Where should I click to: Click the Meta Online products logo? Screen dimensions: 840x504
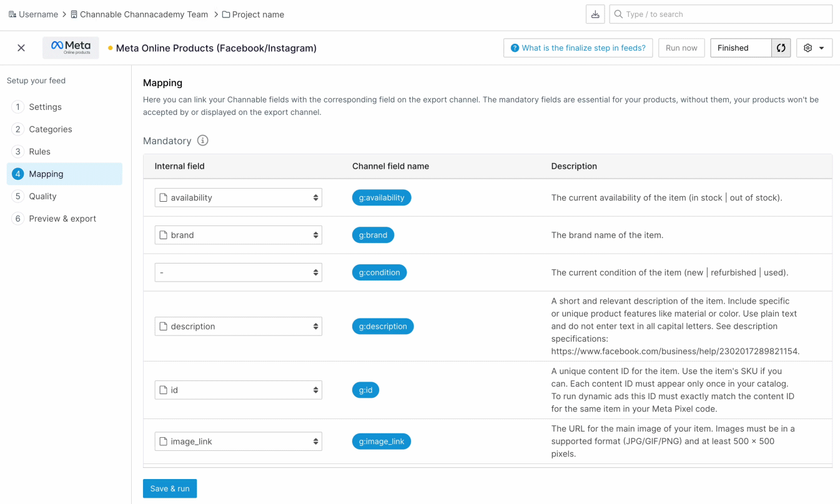point(71,47)
